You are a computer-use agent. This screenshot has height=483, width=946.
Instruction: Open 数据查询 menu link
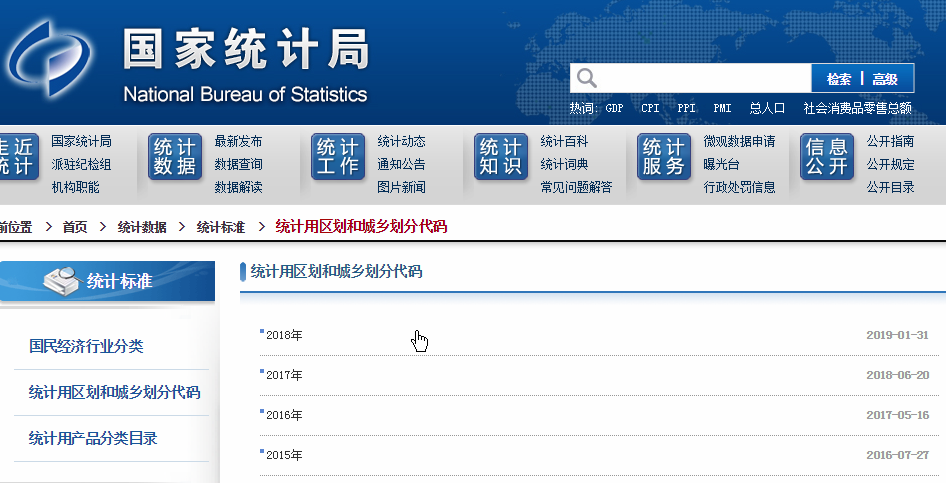point(238,164)
